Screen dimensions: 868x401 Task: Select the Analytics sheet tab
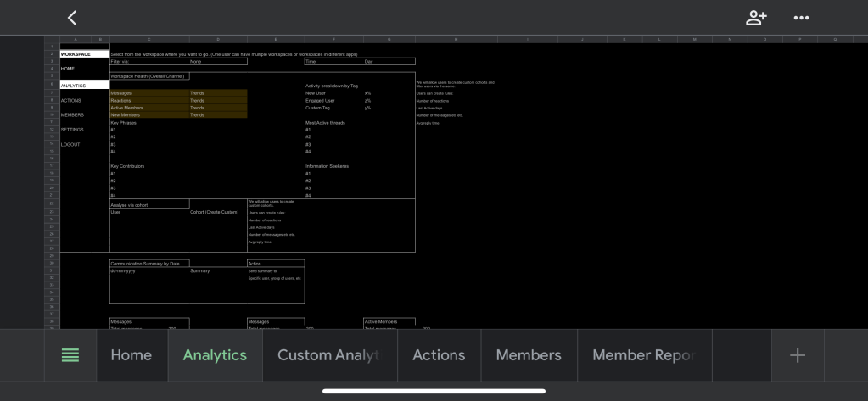[215, 355]
